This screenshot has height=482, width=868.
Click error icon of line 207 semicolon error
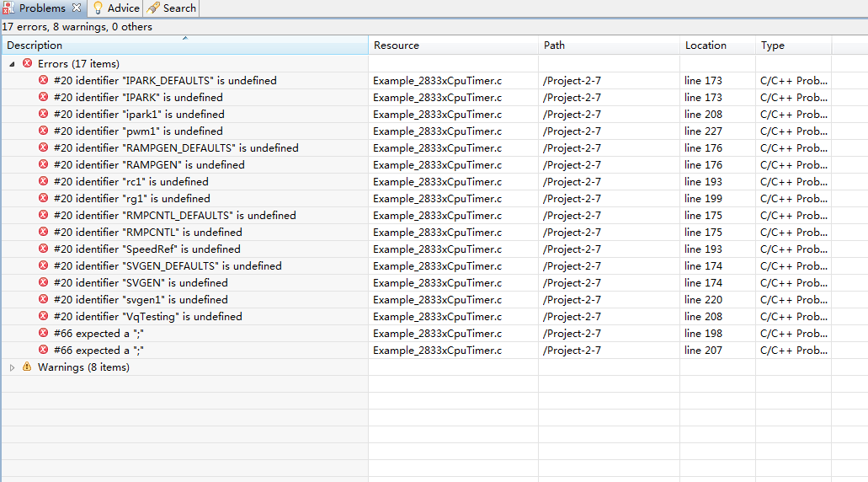click(x=43, y=350)
